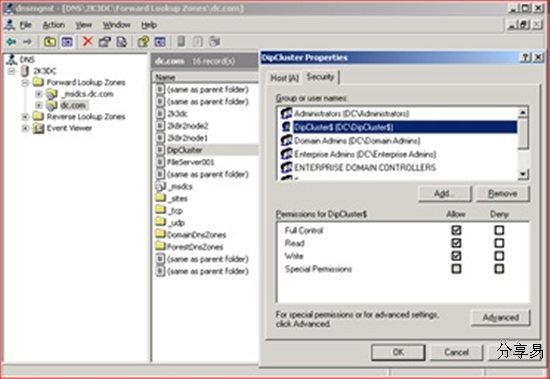The height and width of the screenshot is (379, 550).
Task: Click the Enterprise Admins group icon
Action: point(286,154)
